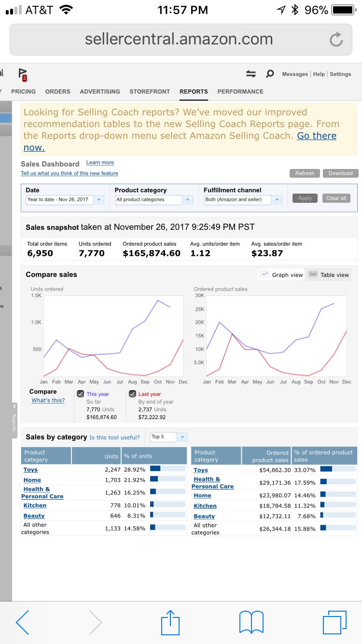The width and height of the screenshot is (362, 644).
Task: Open the ADVERTISING menu
Action: pyautogui.click(x=100, y=91)
